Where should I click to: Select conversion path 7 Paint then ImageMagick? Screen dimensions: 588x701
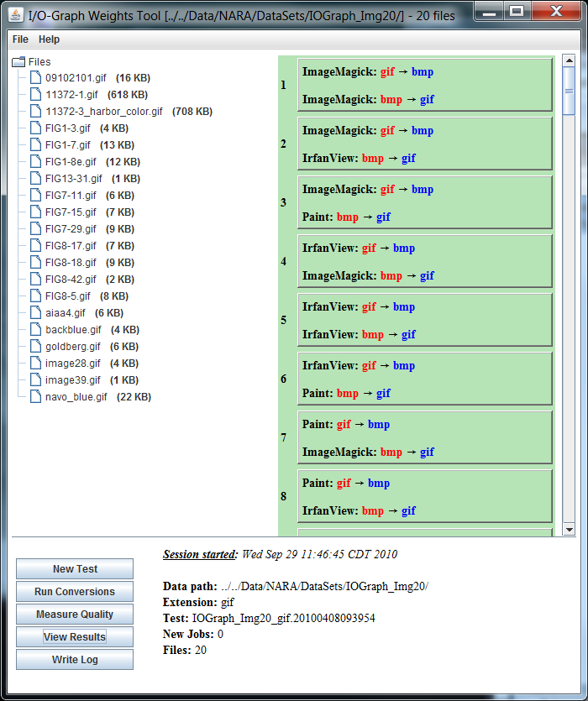425,437
